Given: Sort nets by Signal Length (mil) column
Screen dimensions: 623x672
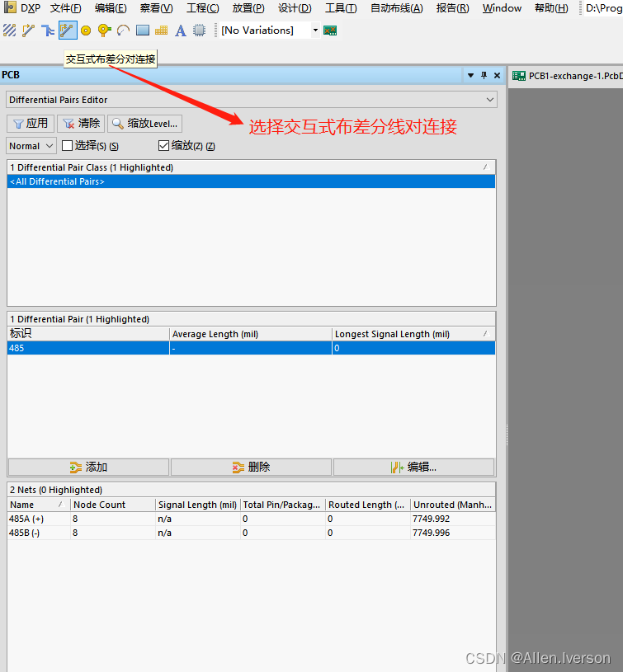Looking at the screenshot, I should [x=198, y=505].
